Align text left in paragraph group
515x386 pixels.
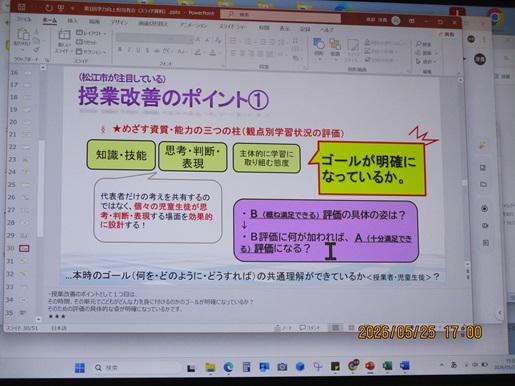point(233,53)
